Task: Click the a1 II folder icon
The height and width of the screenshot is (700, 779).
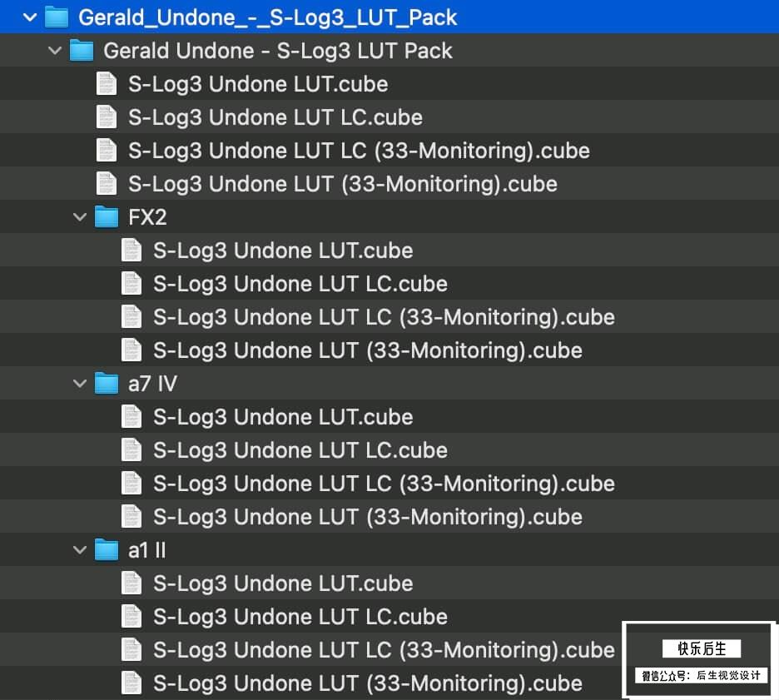Action: click(107, 549)
